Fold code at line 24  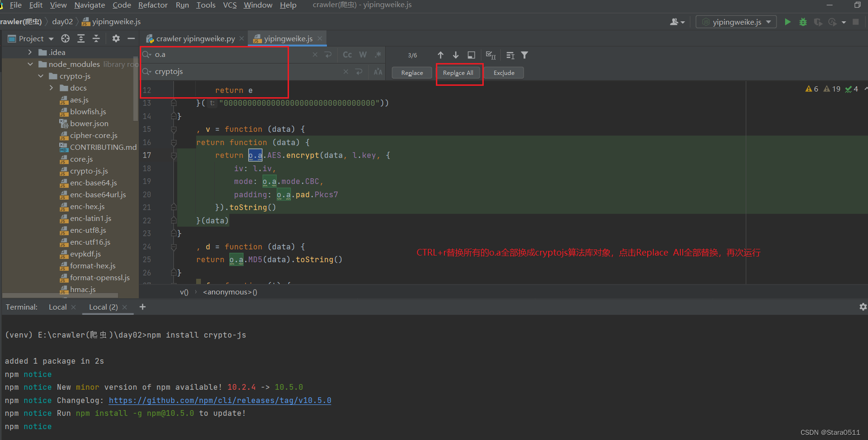coord(174,247)
